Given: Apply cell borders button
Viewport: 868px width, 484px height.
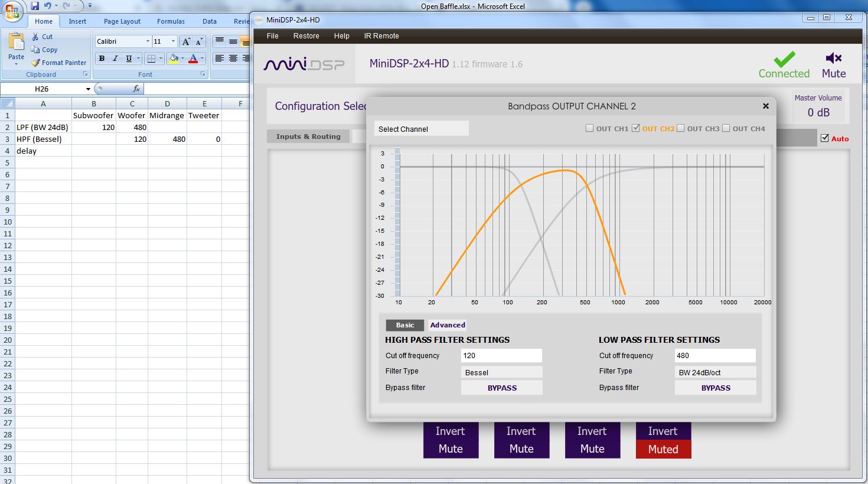Looking at the screenshot, I should point(151,59).
